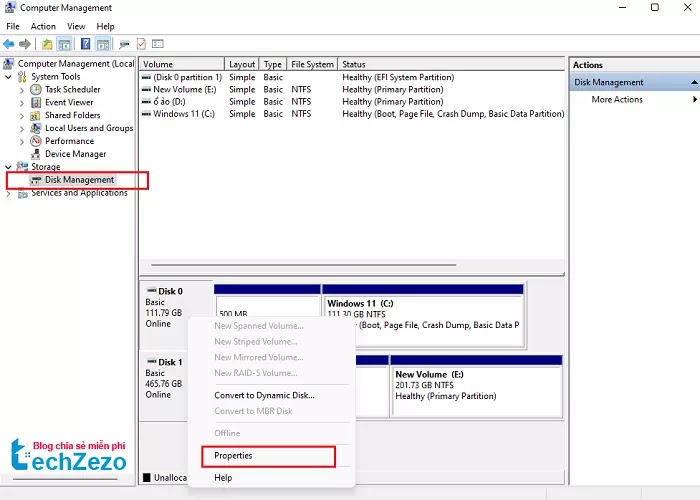Click the Computer Management root icon in tree
The image size is (700, 500).
tap(8, 64)
